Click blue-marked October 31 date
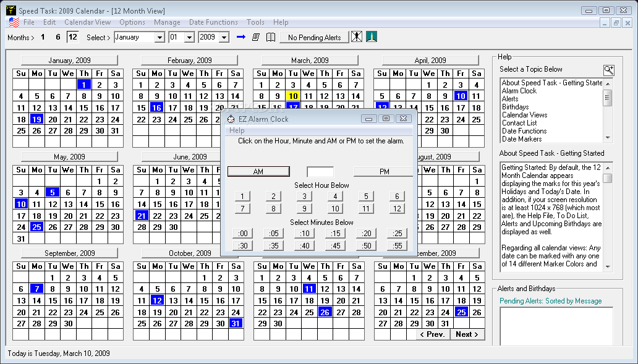This screenshot has width=638, height=364. pyautogui.click(x=236, y=323)
